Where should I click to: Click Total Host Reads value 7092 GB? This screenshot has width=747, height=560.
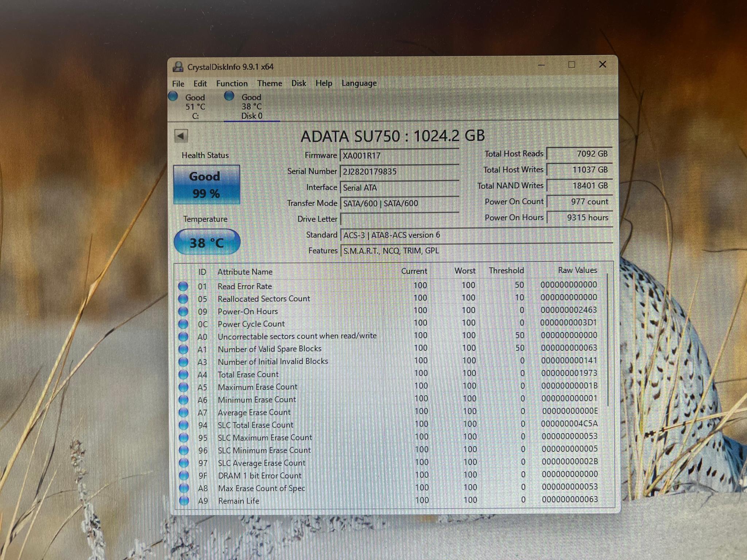click(580, 154)
